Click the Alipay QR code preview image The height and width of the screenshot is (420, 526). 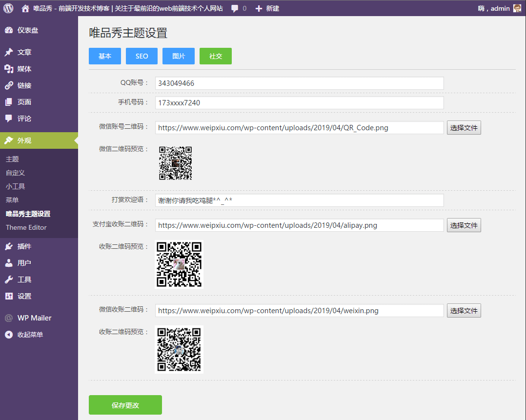[179, 265]
